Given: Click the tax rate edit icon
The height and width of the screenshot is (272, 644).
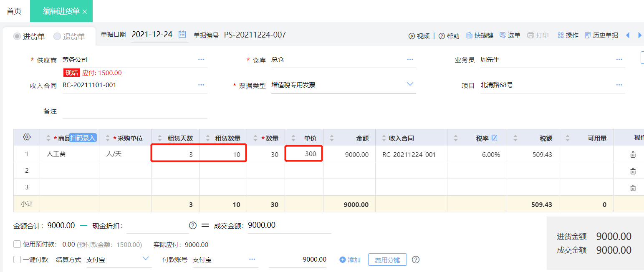Looking at the screenshot, I should (495, 138).
